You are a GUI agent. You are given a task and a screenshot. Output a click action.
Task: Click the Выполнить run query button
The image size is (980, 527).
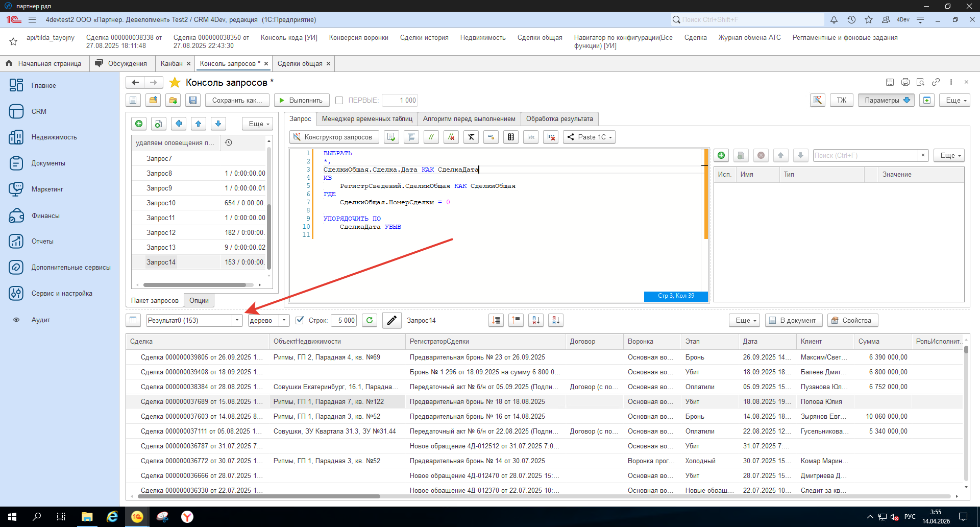tap(301, 101)
